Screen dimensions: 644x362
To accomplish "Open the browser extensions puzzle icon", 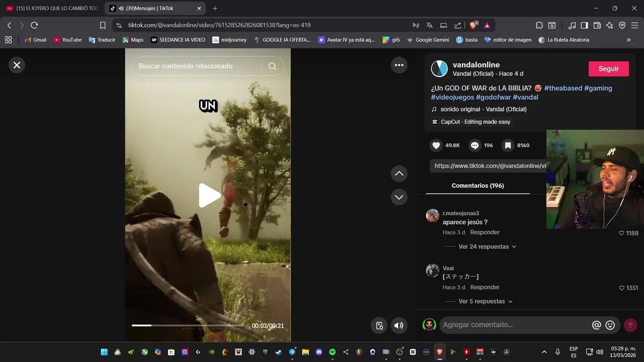I will [539, 25].
